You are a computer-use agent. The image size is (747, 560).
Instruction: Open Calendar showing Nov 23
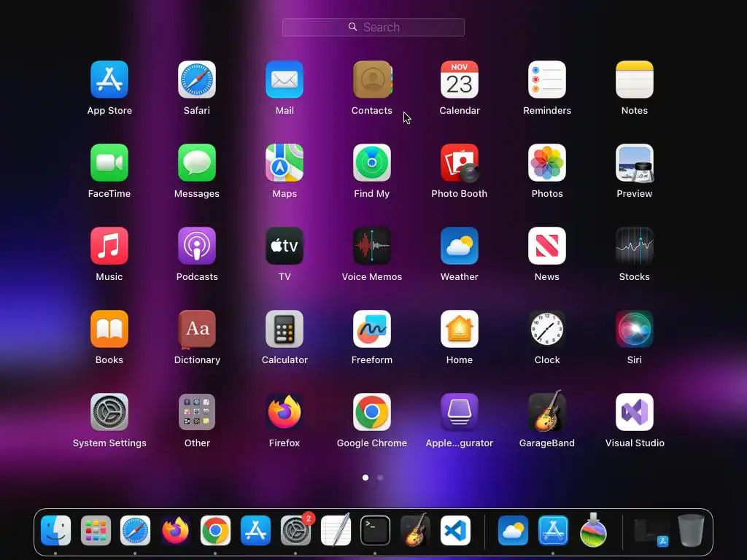(x=460, y=79)
